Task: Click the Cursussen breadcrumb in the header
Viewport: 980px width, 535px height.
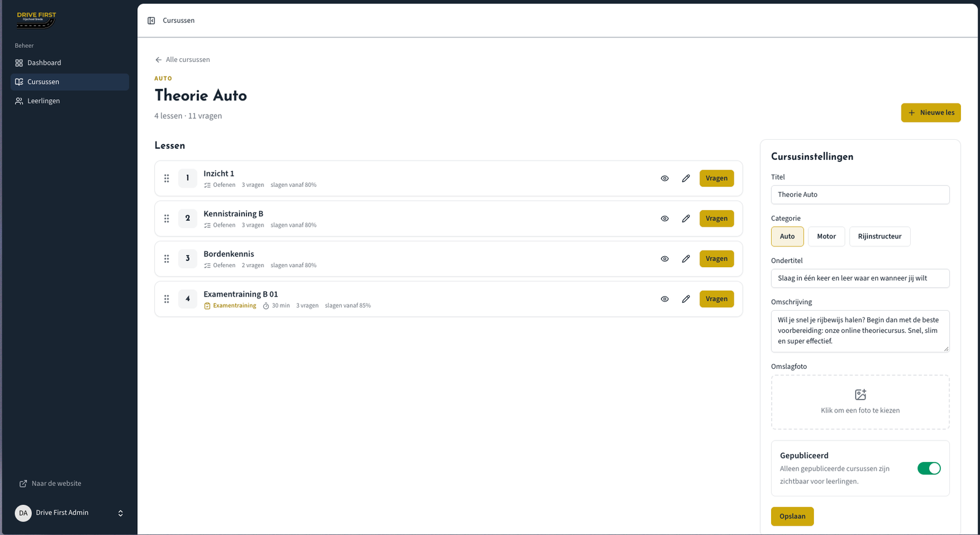Action: pyautogui.click(x=179, y=21)
